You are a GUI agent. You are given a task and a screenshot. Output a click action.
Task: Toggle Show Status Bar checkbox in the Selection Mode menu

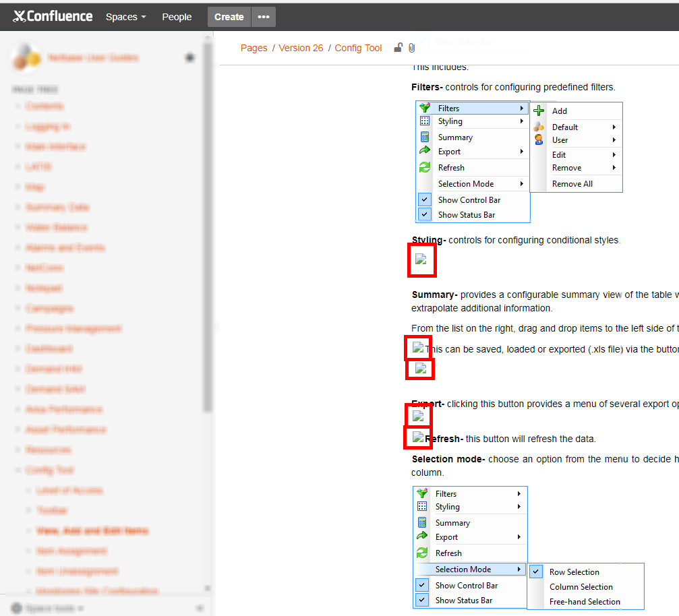coord(422,600)
